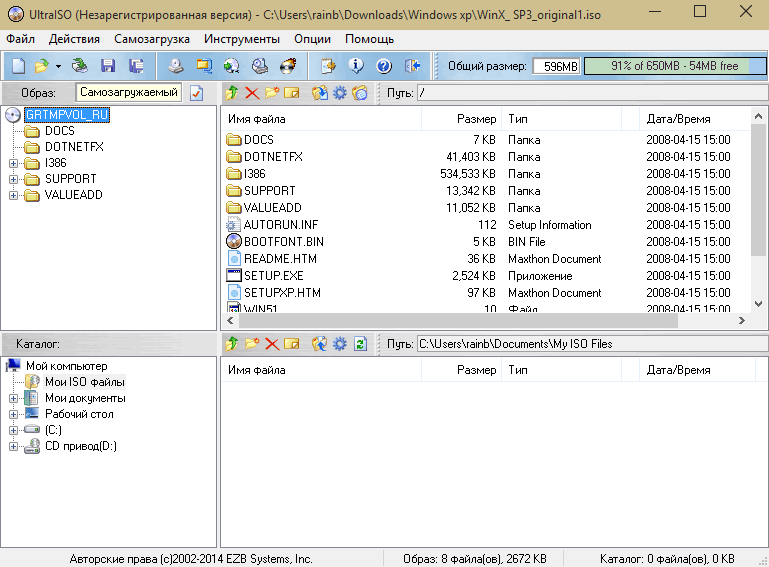Image resolution: width=769 pixels, height=567 pixels.
Task: Expand Мои документы in catalog tree
Action: [13, 398]
